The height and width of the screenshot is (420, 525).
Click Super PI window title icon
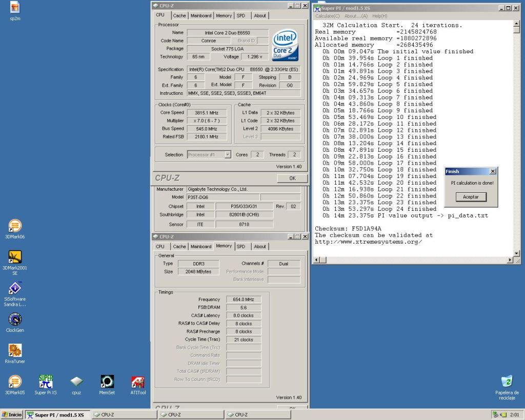click(317, 8)
